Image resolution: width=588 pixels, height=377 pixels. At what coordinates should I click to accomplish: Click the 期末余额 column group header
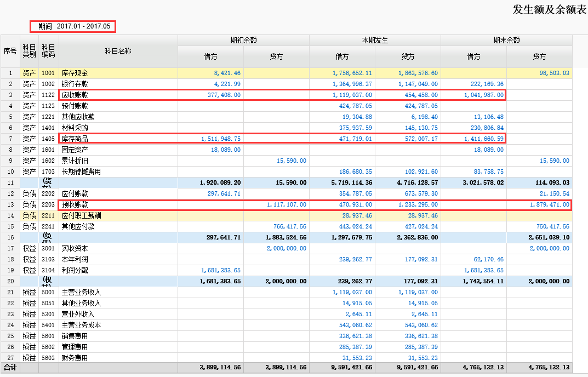pos(506,40)
